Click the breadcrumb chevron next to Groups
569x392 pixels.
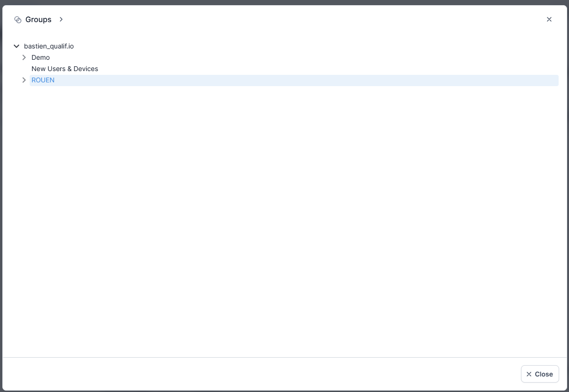pyautogui.click(x=61, y=19)
